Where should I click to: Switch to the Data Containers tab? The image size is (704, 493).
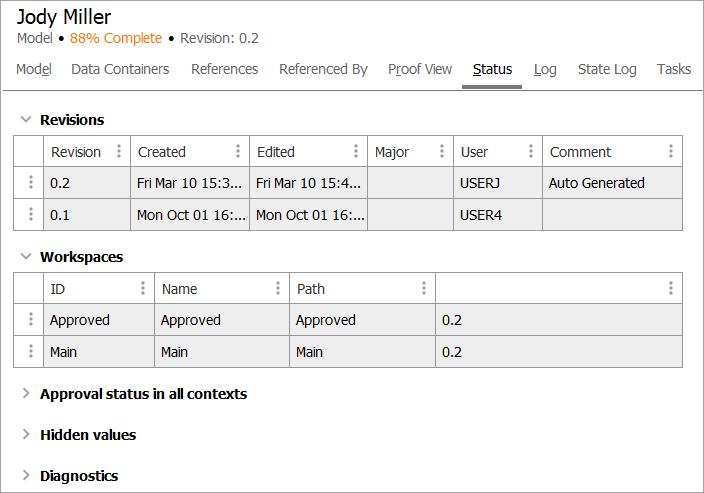pyautogui.click(x=120, y=69)
